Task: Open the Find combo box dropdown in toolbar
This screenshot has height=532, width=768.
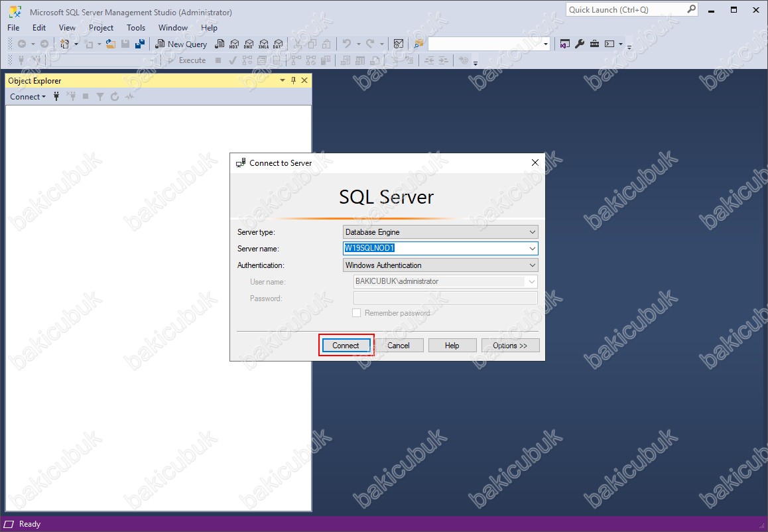Action: (546, 44)
